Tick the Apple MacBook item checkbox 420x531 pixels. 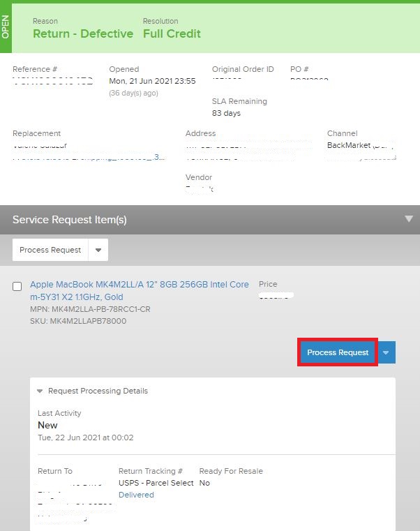(17, 286)
